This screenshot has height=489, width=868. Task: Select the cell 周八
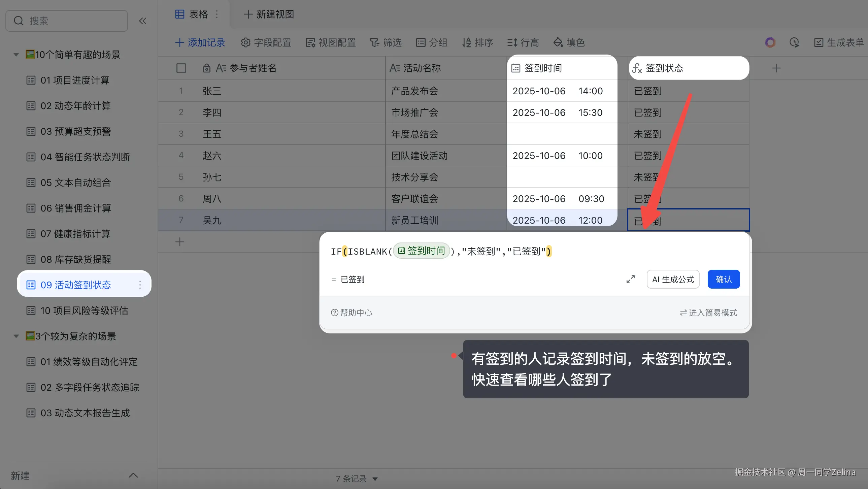pos(212,199)
